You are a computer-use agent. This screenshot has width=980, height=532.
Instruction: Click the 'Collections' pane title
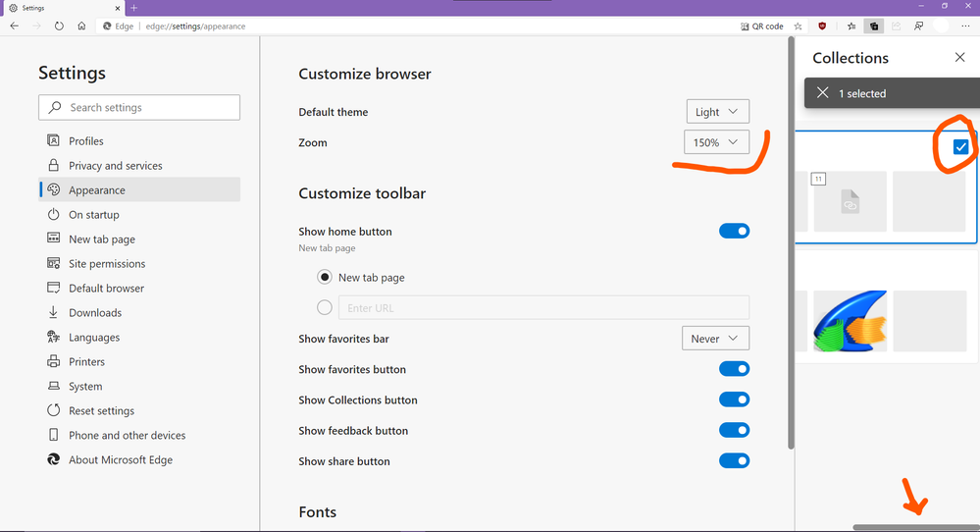coord(851,58)
